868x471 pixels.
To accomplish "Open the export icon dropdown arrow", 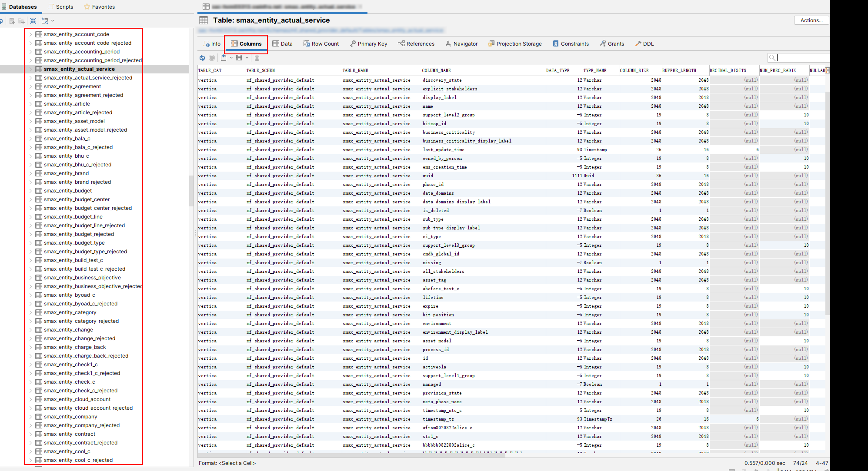I will click(x=231, y=58).
